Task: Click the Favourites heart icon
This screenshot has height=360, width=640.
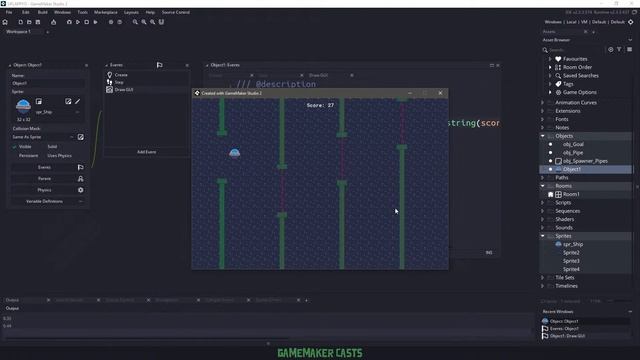Action: [558, 59]
